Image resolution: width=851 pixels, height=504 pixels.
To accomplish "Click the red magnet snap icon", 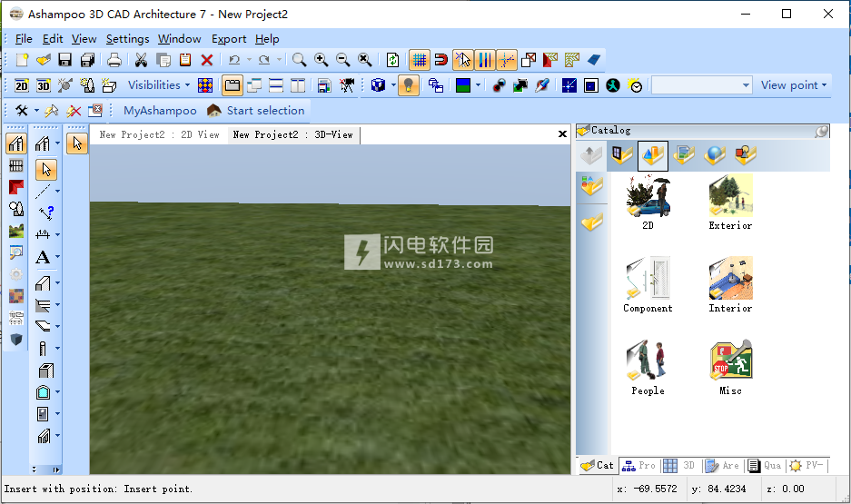I will (441, 60).
